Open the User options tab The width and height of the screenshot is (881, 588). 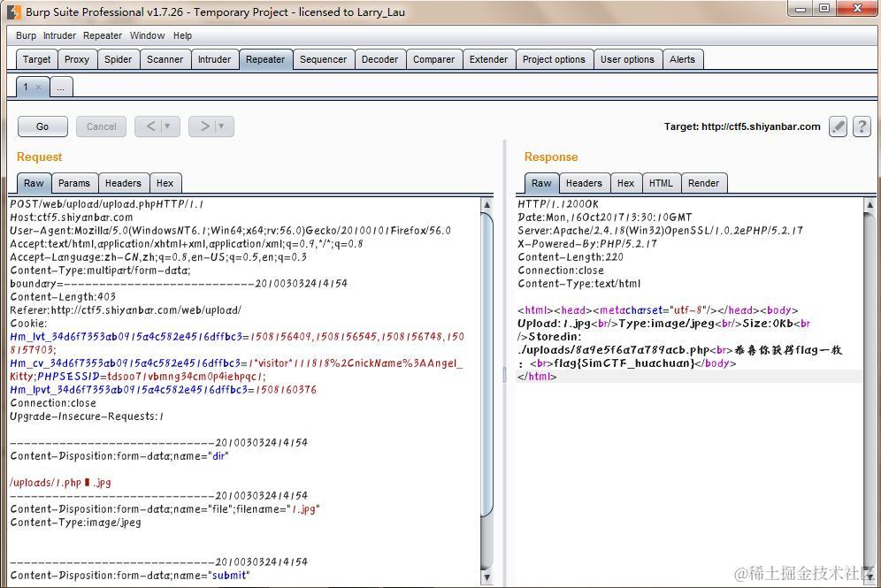pos(628,59)
